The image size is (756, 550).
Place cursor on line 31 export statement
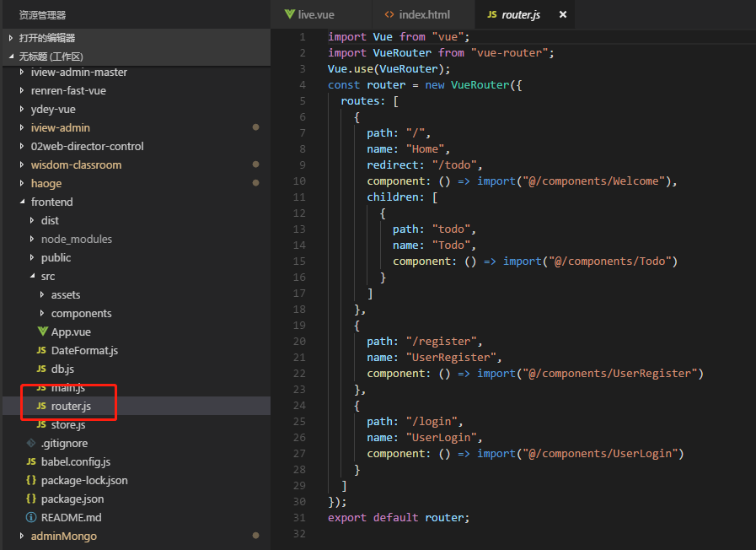(x=398, y=517)
